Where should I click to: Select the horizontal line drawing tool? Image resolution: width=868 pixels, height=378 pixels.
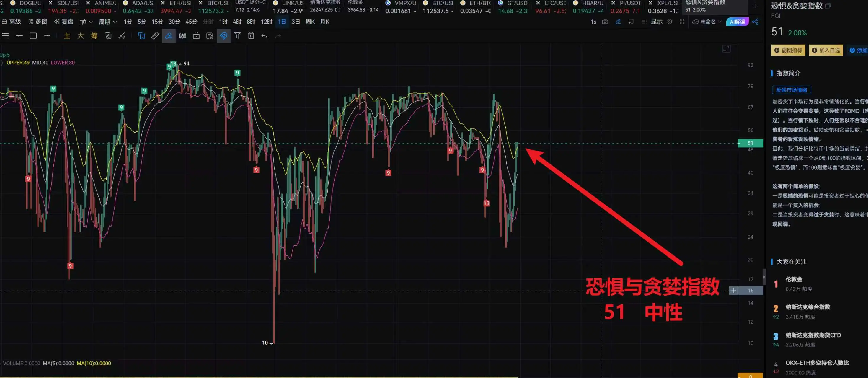(19, 36)
